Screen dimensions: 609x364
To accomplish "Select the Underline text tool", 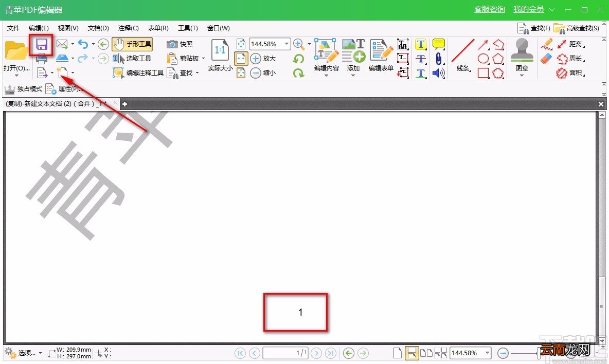I will [x=421, y=73].
